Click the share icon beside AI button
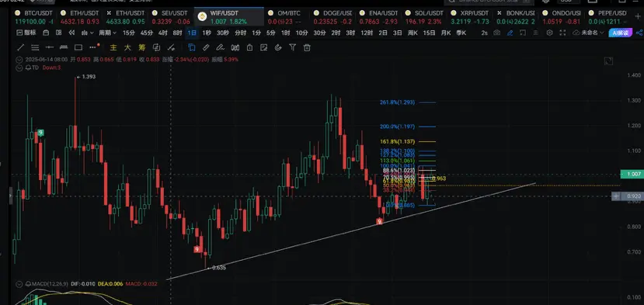 tap(639, 33)
